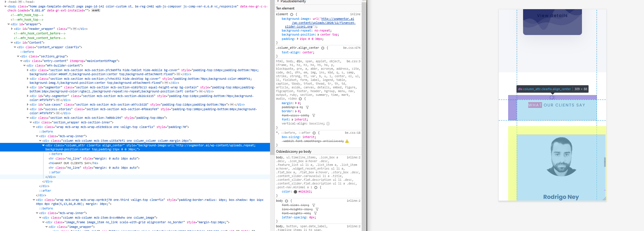Click filter icon next to overridden 'padding: 0'
This screenshot has width=644, height=231.
307,107
